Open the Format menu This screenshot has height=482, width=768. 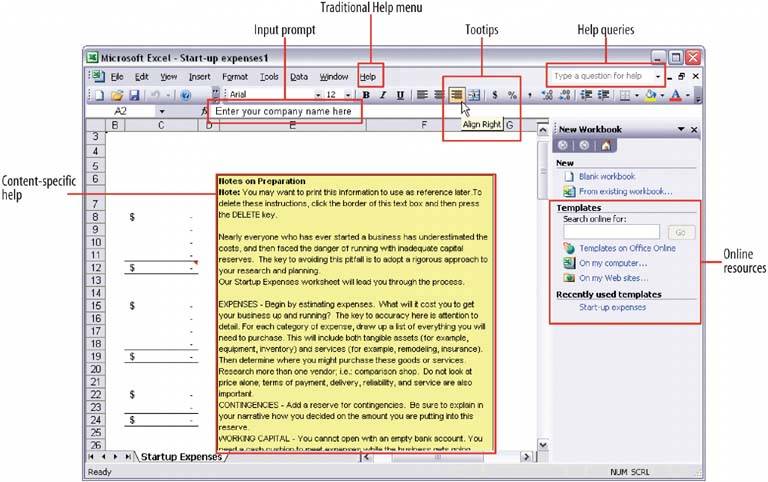(235, 77)
